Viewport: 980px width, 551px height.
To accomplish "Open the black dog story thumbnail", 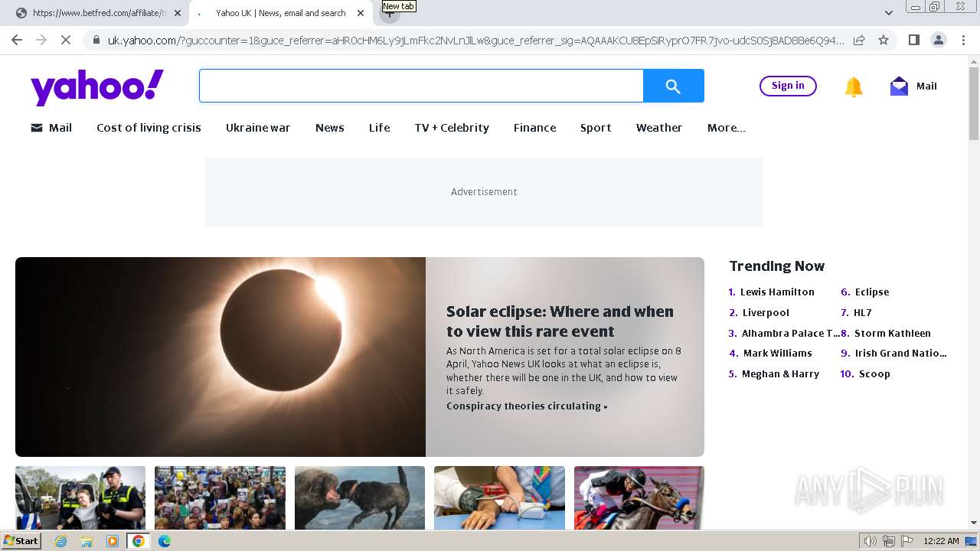I will [x=360, y=497].
